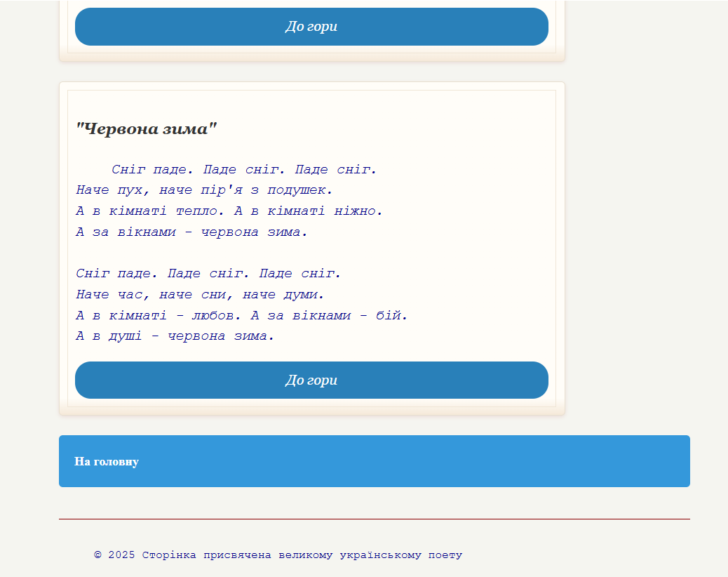Click the indented first line of the poem
This screenshot has height=577, width=728.
[244, 170]
